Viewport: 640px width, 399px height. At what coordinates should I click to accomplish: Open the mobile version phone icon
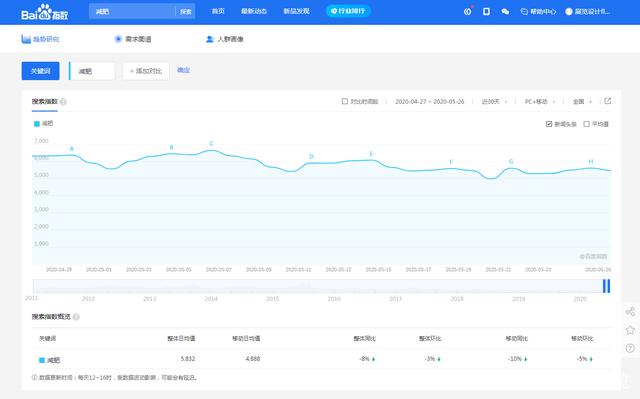[486, 11]
